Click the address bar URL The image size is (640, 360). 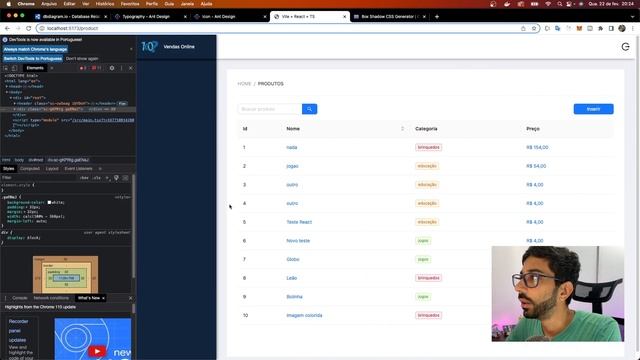pos(72,29)
